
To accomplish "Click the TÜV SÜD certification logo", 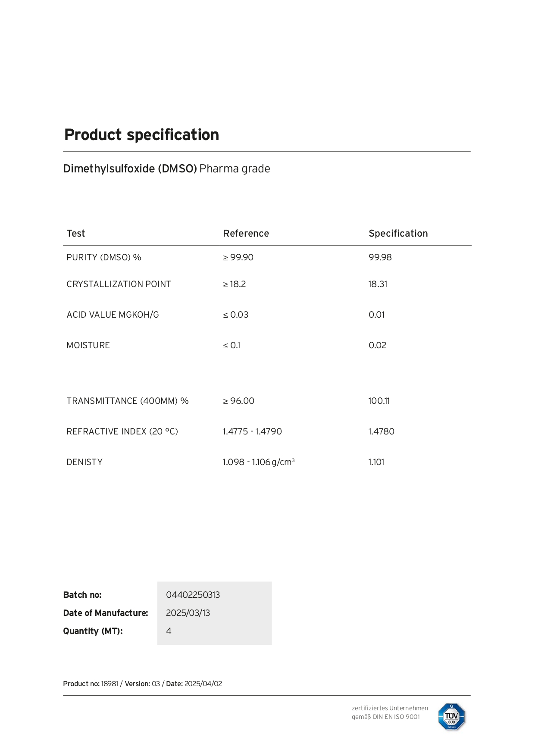I will [451, 716].
